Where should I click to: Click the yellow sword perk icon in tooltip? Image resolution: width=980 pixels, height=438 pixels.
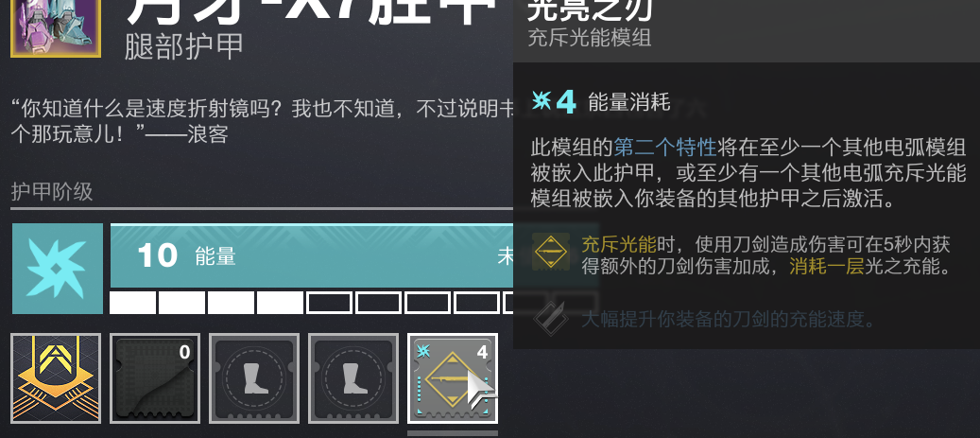pos(551,252)
